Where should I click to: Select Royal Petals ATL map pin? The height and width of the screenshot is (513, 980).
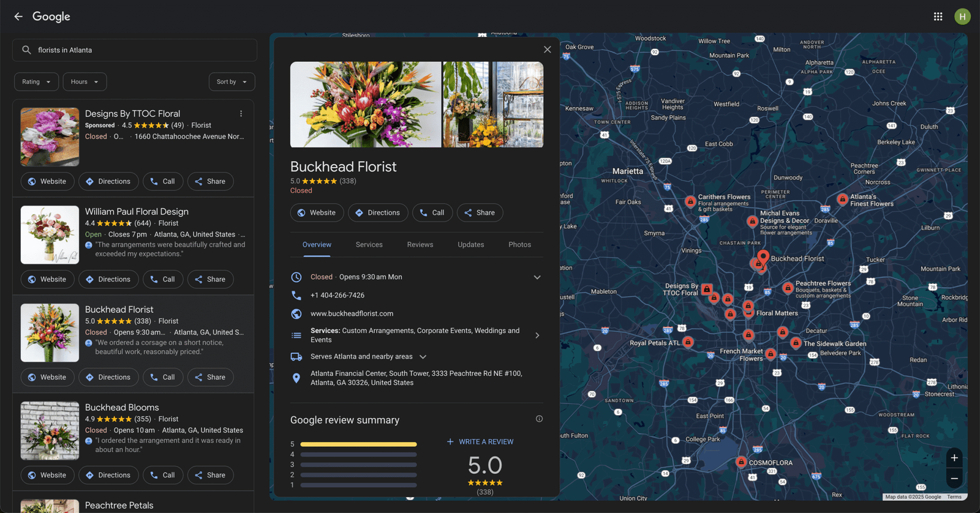point(688,342)
